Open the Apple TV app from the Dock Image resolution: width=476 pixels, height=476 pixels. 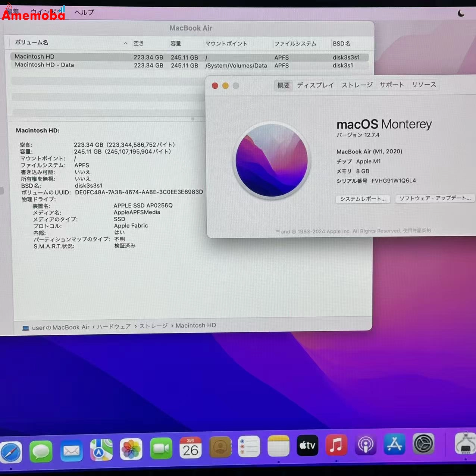coord(307,445)
